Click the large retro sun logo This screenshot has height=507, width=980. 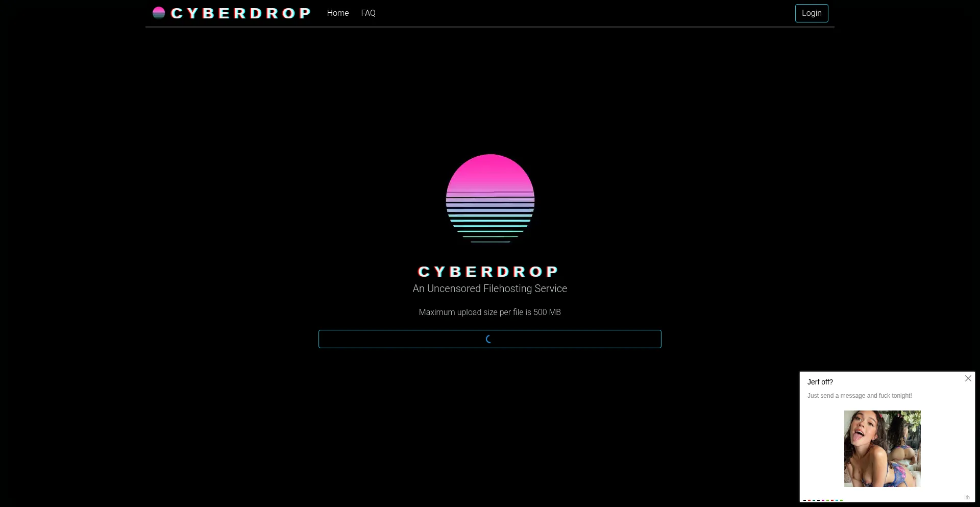tap(490, 198)
